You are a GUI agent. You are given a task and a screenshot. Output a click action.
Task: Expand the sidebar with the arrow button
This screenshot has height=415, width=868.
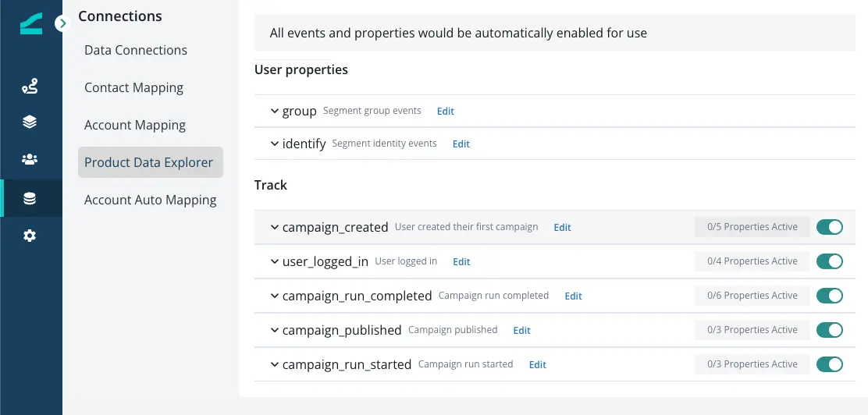pos(63,23)
